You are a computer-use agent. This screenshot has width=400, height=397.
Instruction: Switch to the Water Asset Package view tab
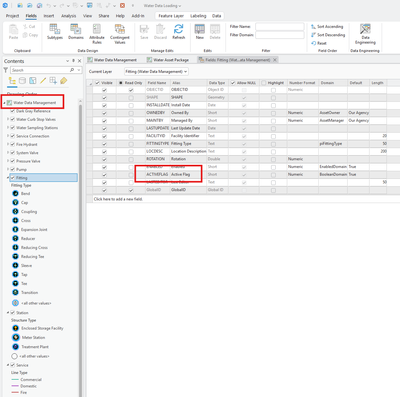click(168, 60)
